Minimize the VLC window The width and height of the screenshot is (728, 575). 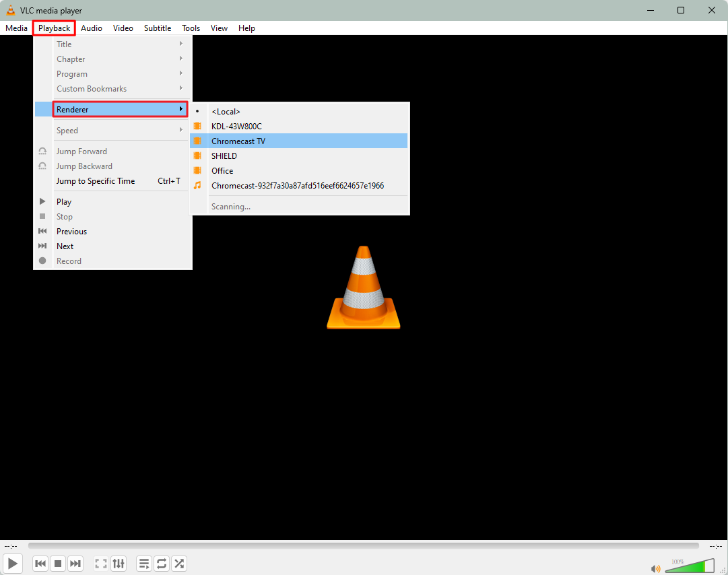pyautogui.click(x=651, y=10)
